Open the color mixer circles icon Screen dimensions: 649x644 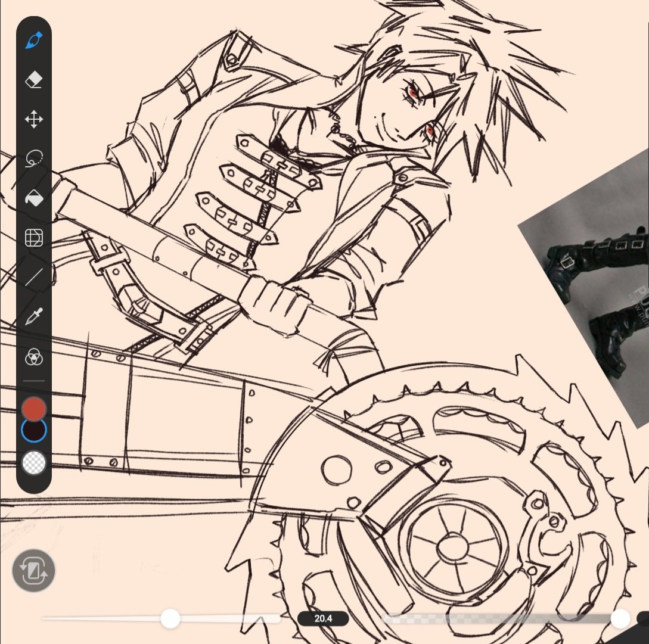[34, 357]
